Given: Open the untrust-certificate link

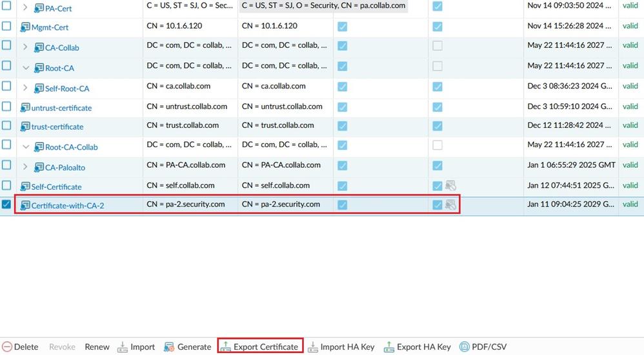Looking at the screenshot, I should point(61,108).
